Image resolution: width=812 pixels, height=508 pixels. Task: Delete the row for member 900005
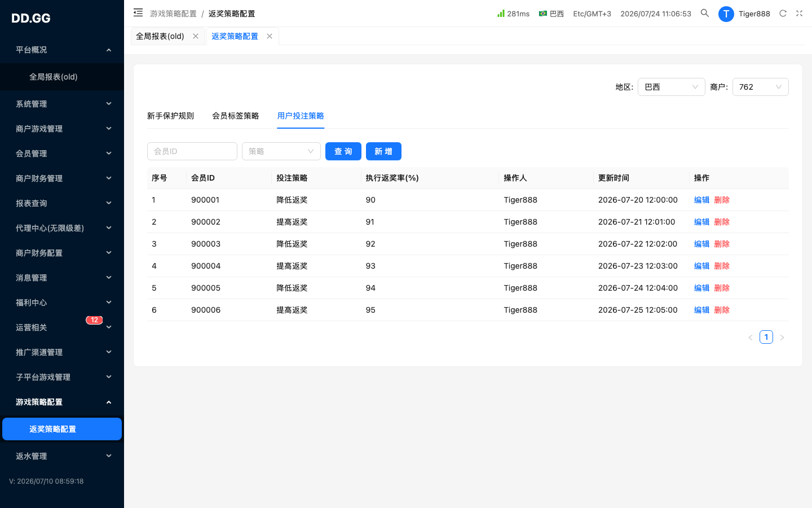722,288
